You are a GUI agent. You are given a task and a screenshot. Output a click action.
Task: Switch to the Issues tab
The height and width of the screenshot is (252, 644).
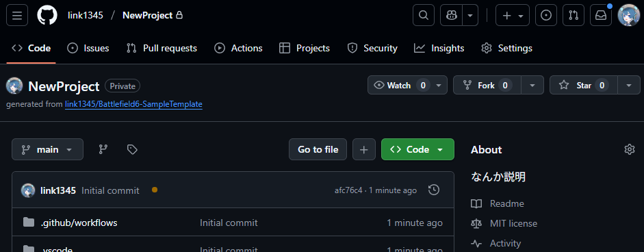click(88, 48)
